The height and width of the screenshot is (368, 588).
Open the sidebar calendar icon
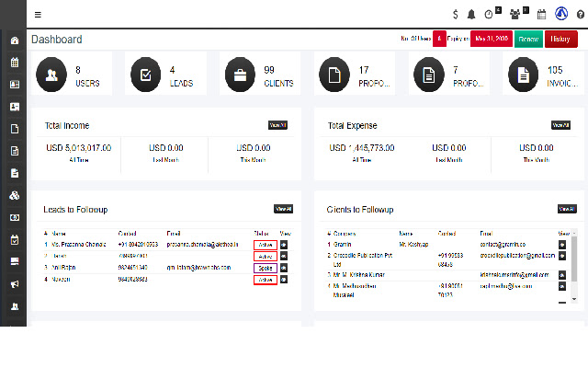(x=15, y=63)
